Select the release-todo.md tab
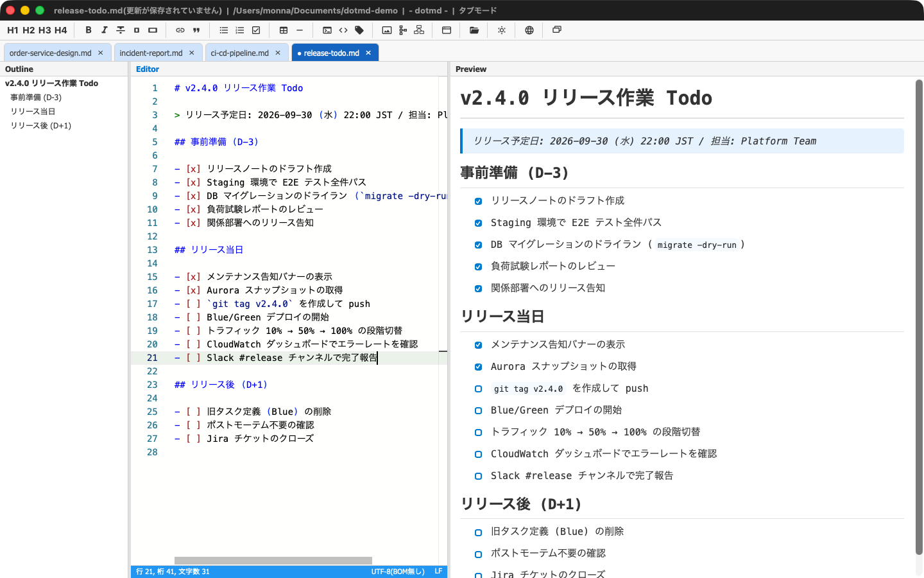Image resolution: width=924 pixels, height=578 pixels. pos(331,53)
